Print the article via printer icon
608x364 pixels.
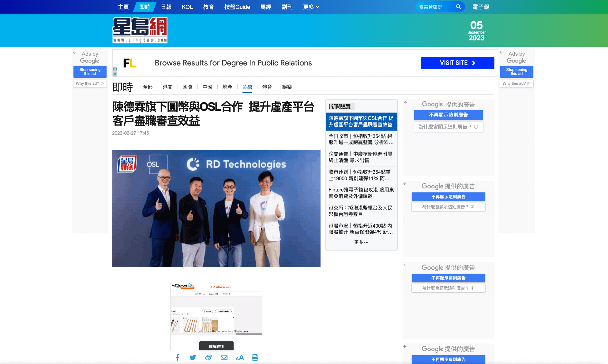[255, 358]
